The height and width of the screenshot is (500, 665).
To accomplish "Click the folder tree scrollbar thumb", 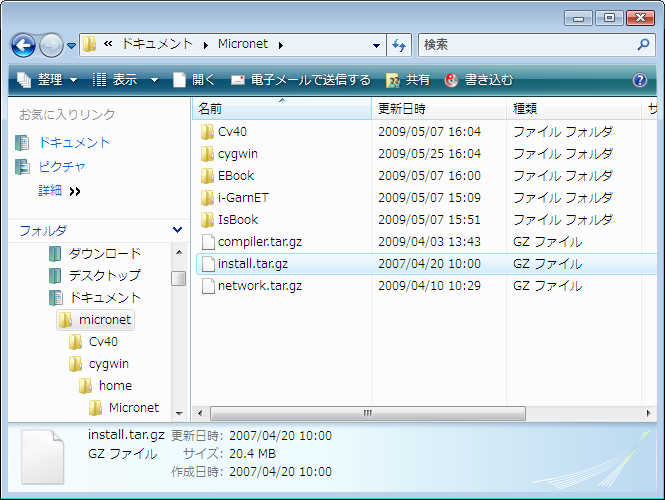I will (179, 278).
